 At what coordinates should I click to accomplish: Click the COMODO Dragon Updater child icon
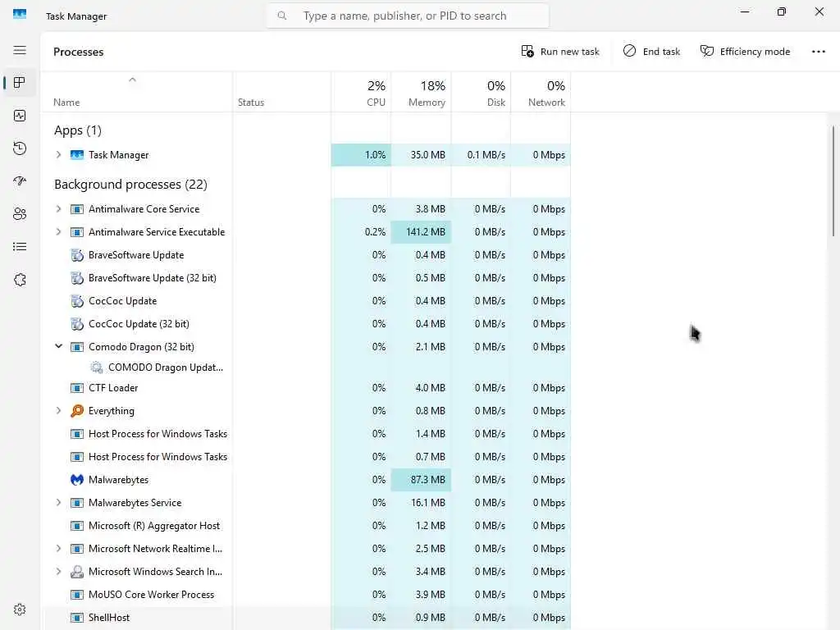(x=97, y=367)
